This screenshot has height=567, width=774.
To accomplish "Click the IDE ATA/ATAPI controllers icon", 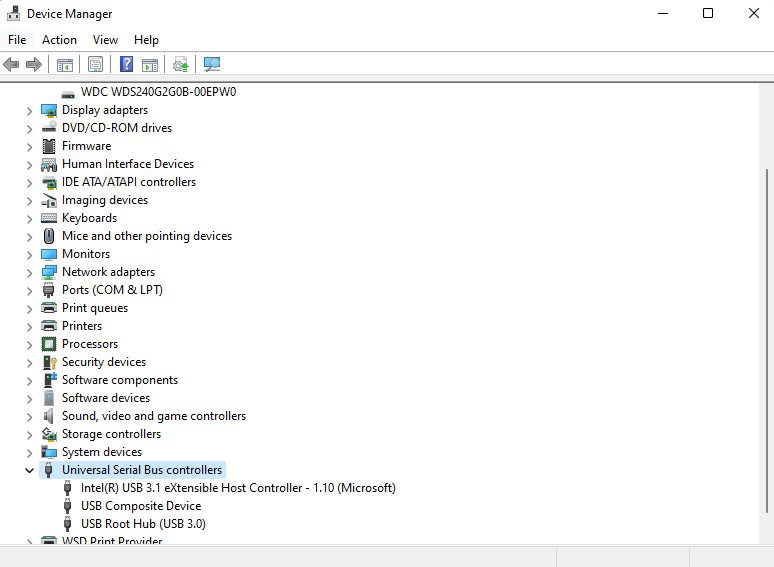I will [x=49, y=183].
